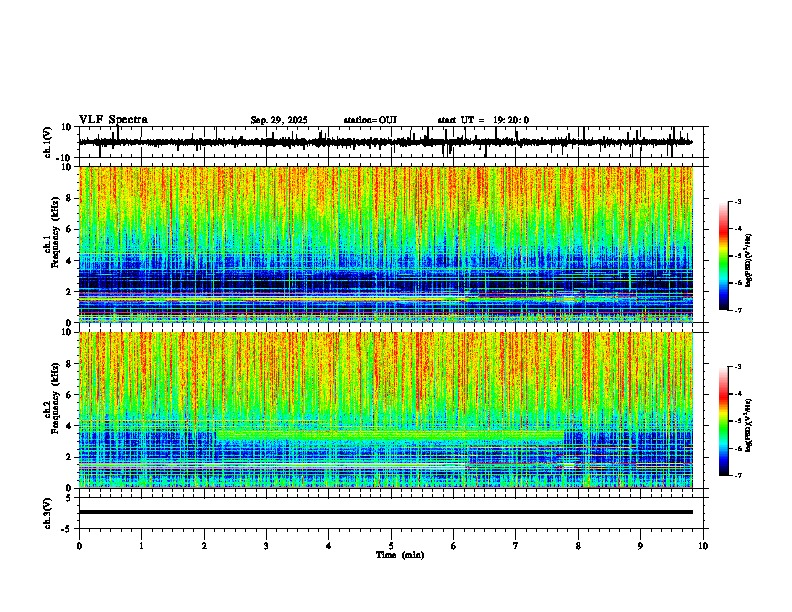Click the ch.2 color scale "log(PSD)" label
This screenshot has height=612, width=792.
749,426
